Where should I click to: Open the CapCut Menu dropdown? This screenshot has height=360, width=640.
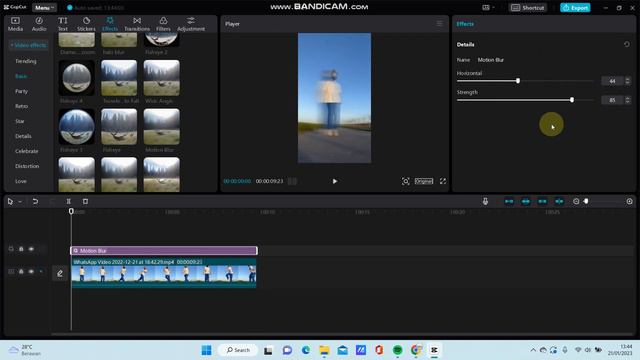click(44, 7)
